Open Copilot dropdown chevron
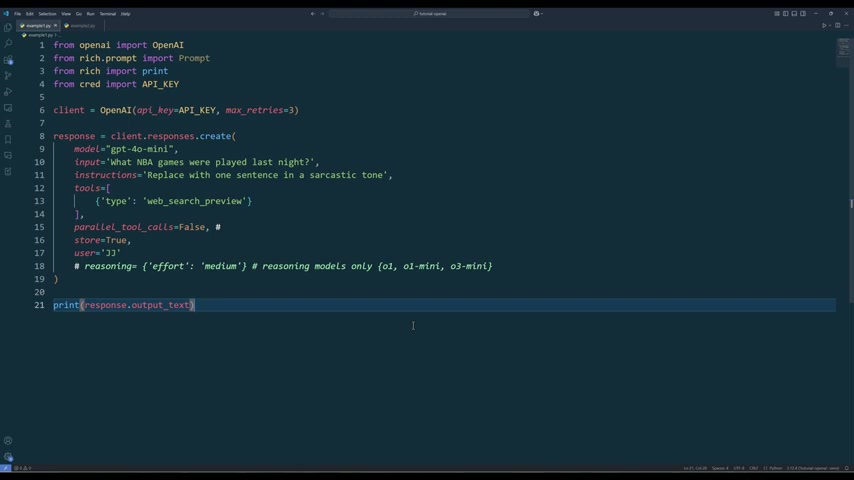 click(x=542, y=14)
